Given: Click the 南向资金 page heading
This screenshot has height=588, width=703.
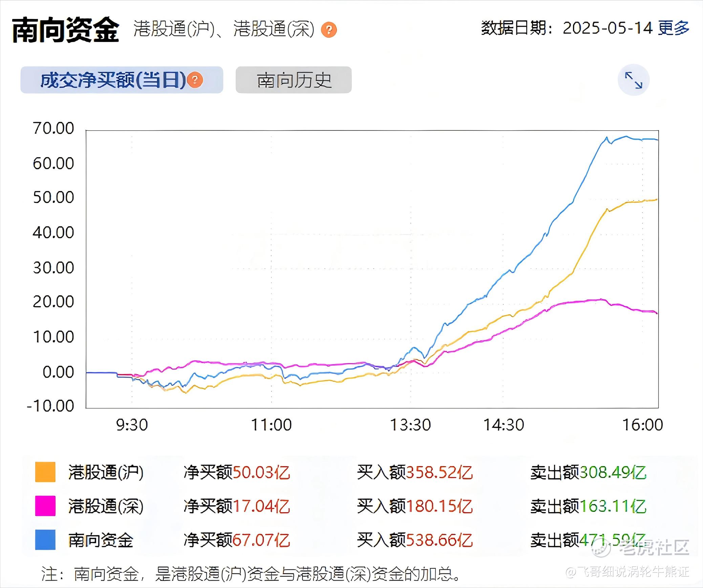Looking at the screenshot, I should (65, 30).
